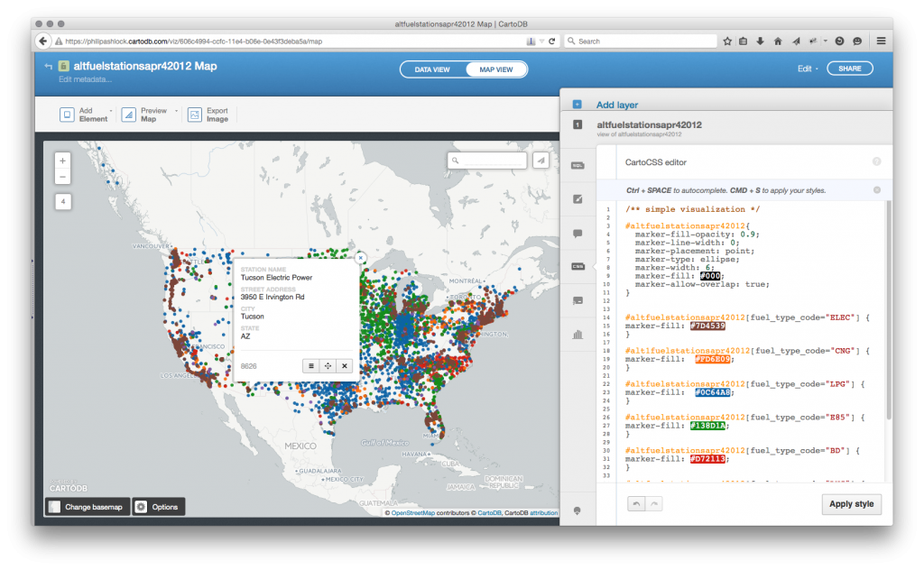
Task: Open the wizards panel icon below SQL
Action: click(x=577, y=199)
